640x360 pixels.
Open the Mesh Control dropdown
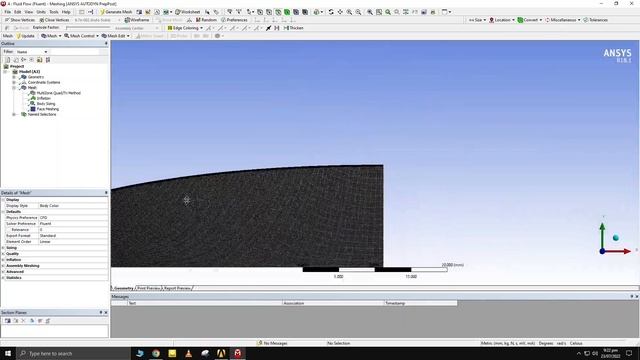tap(81, 36)
